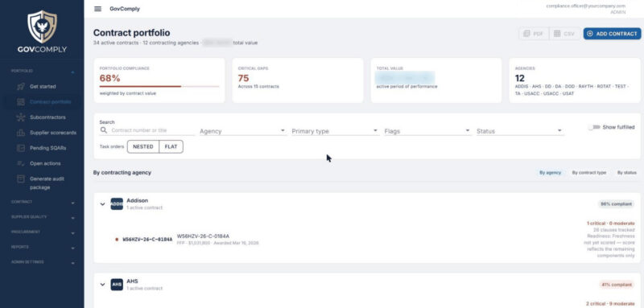The width and height of the screenshot is (644, 308).
Task: Click the ADD CONTRACT button
Action: [612, 34]
